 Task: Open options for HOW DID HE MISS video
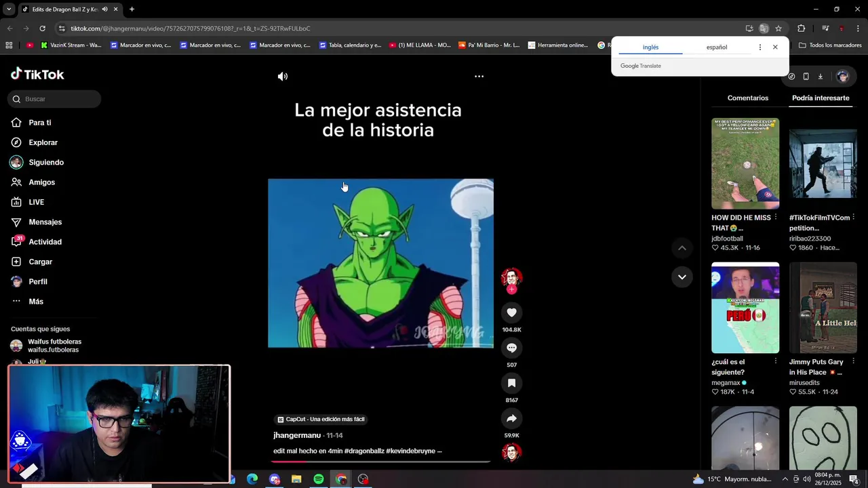tap(776, 218)
